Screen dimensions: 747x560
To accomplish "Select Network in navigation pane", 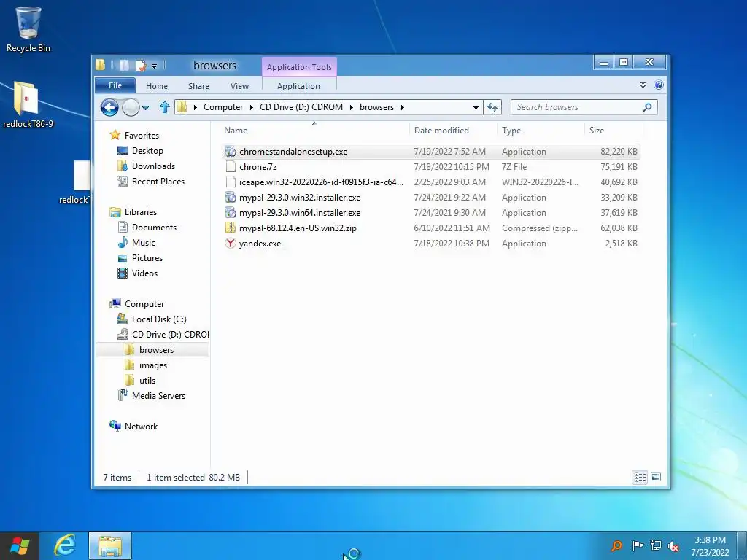I will pyautogui.click(x=141, y=426).
